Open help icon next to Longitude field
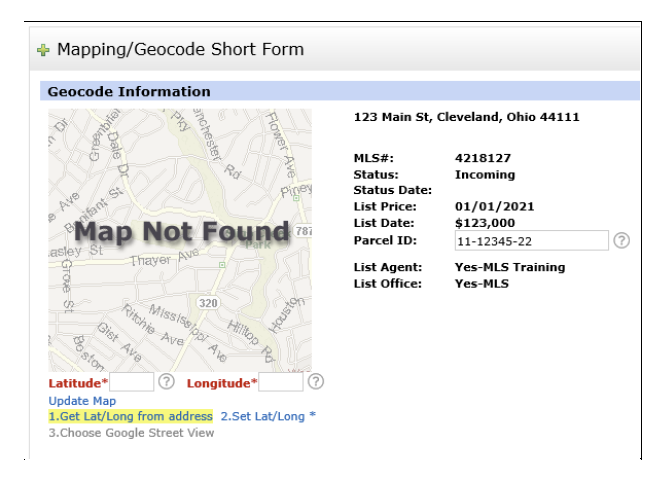 pyautogui.click(x=316, y=382)
